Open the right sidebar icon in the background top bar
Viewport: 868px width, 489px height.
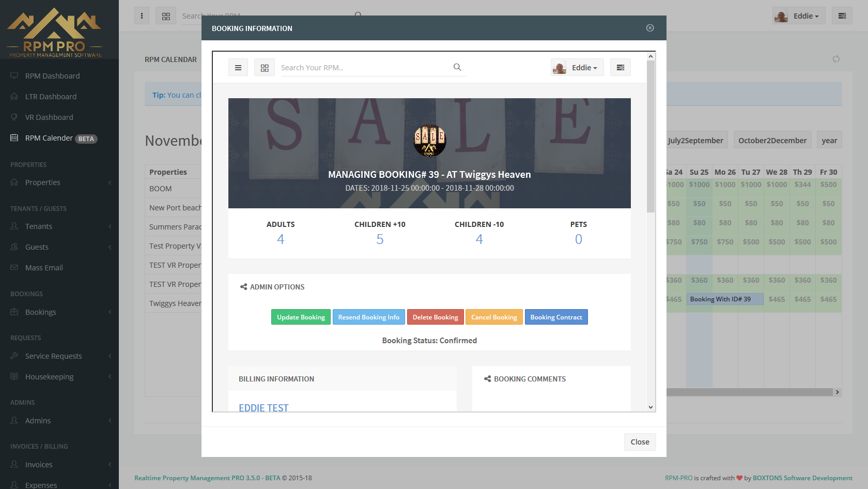click(x=842, y=16)
